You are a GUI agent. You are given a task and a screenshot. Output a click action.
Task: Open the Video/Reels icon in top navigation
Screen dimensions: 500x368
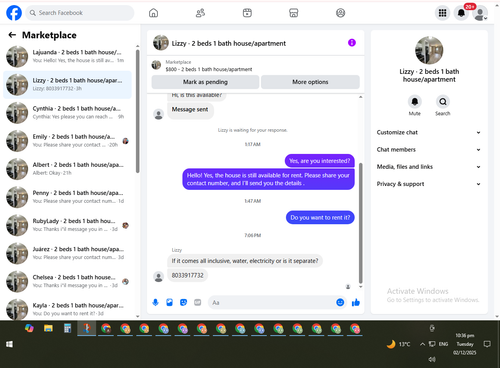(x=247, y=13)
